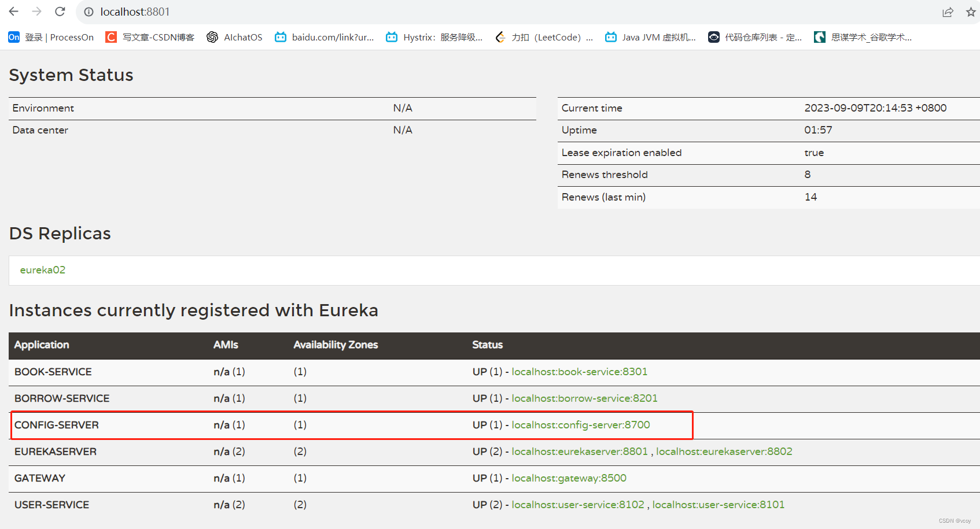Open the baidu.com/link bookmark icon
980x529 pixels.
click(x=281, y=37)
